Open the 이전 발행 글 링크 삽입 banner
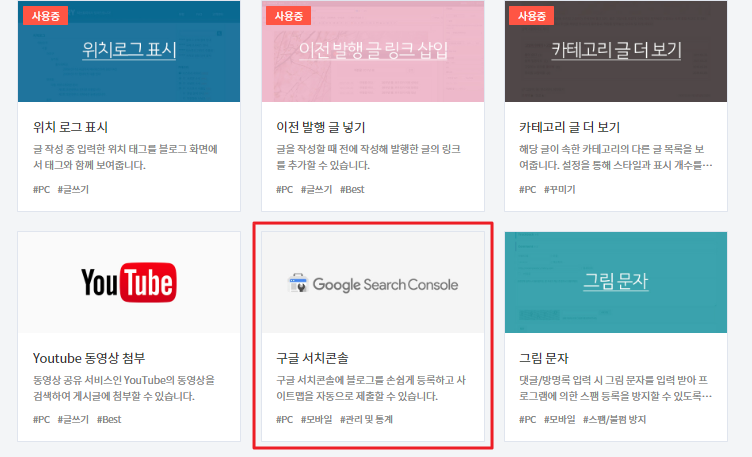 [373, 51]
